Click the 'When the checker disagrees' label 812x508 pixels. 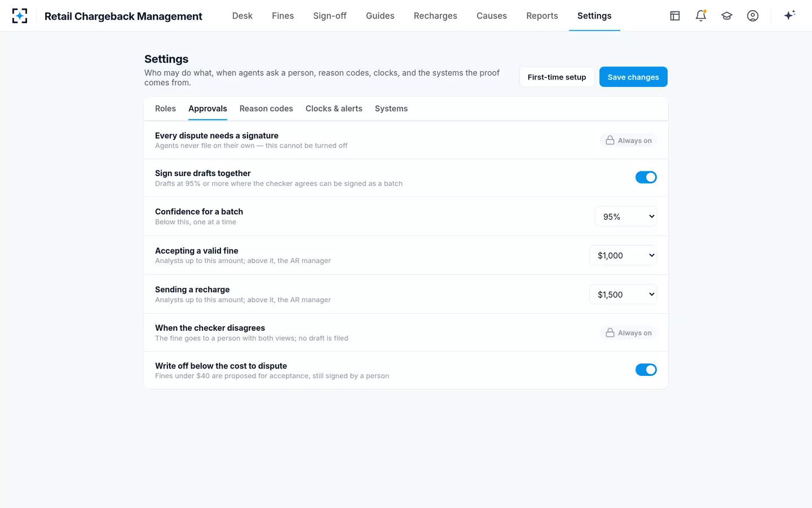[210, 328]
